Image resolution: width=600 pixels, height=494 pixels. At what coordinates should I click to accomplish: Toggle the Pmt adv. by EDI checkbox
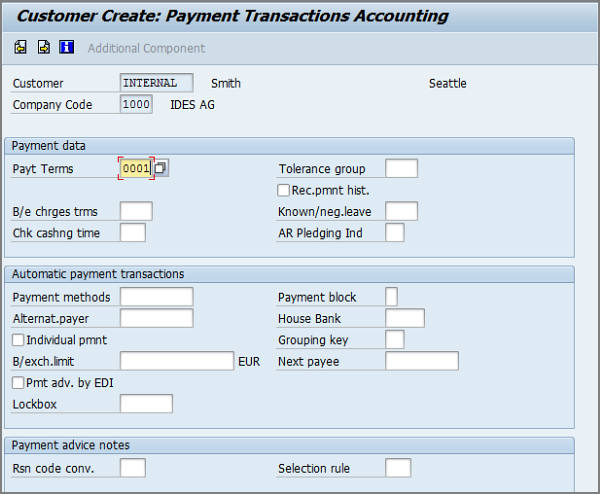[18, 382]
